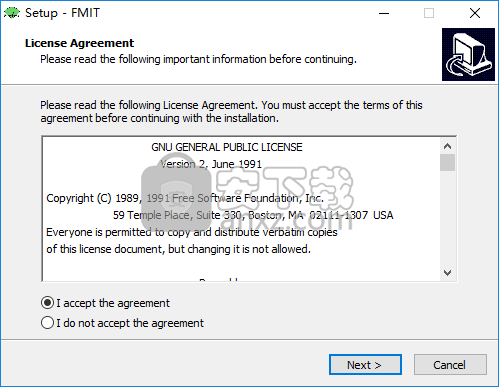The height and width of the screenshot is (387, 499).
Task: Click the Next > button
Action: (x=365, y=365)
